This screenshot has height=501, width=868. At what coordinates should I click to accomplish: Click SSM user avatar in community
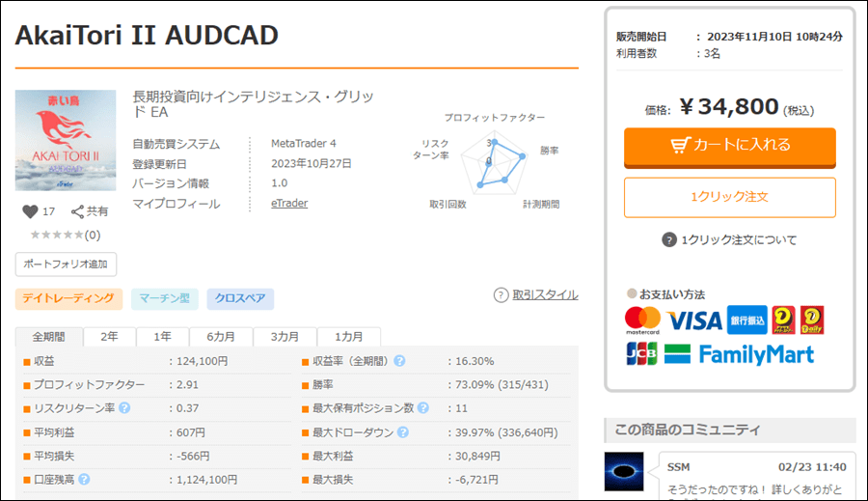(x=624, y=471)
